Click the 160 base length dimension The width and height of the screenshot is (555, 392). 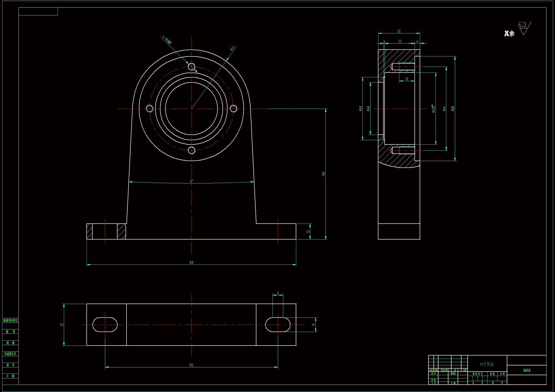(x=191, y=263)
